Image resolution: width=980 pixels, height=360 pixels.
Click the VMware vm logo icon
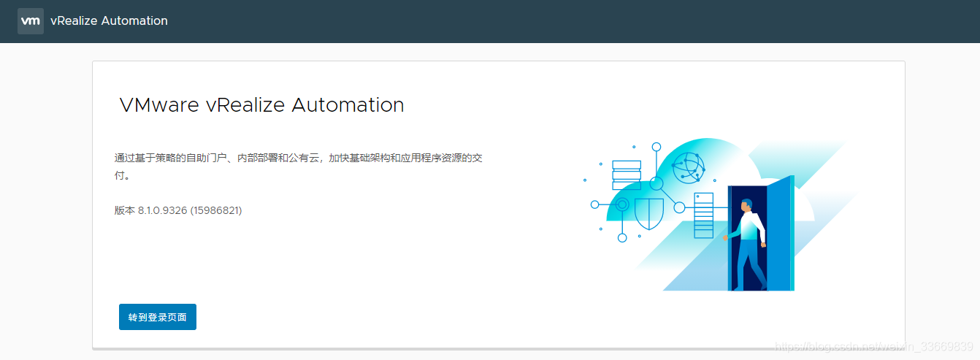pos(31,21)
